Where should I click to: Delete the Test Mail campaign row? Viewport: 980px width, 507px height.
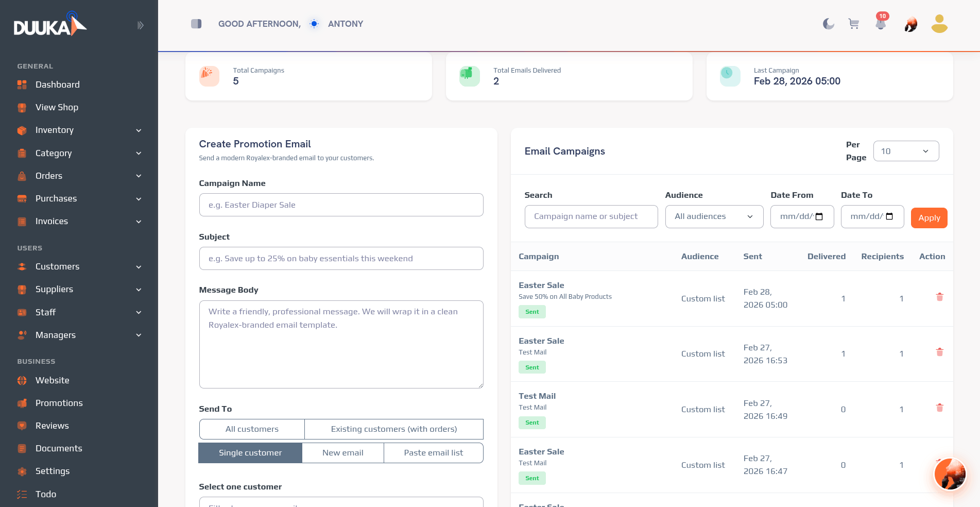coord(939,408)
